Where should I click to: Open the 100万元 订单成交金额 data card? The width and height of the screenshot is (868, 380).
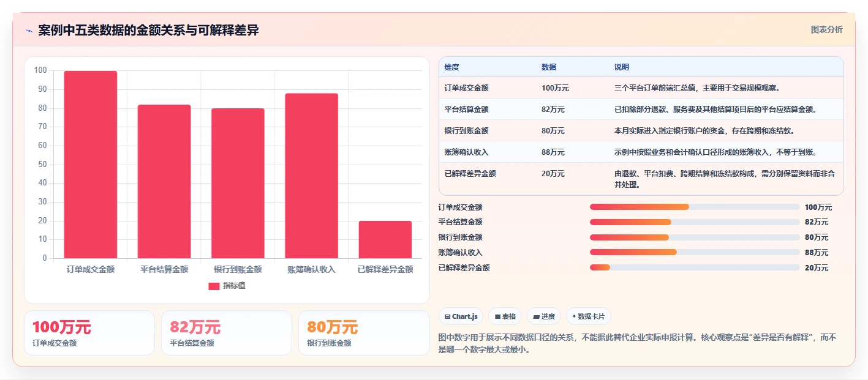pyautogui.click(x=89, y=333)
